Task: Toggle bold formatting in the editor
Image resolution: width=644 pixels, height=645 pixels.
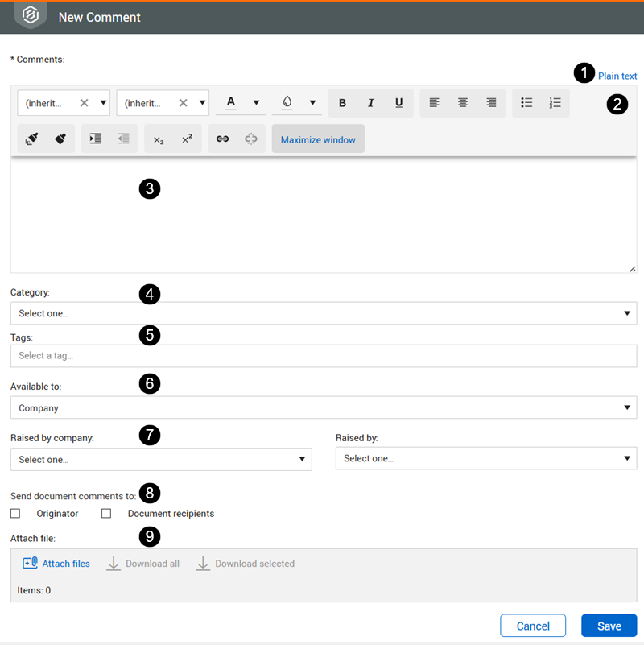Action: 343,103
